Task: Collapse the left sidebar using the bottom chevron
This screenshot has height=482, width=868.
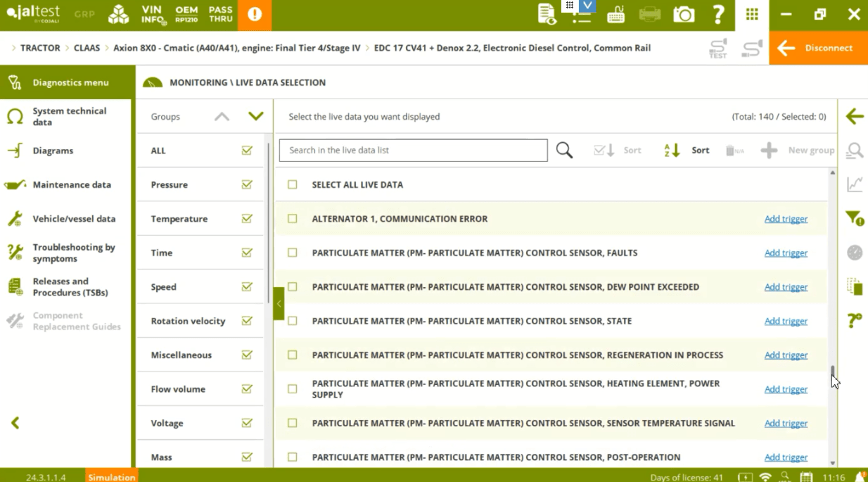Action: (15, 423)
